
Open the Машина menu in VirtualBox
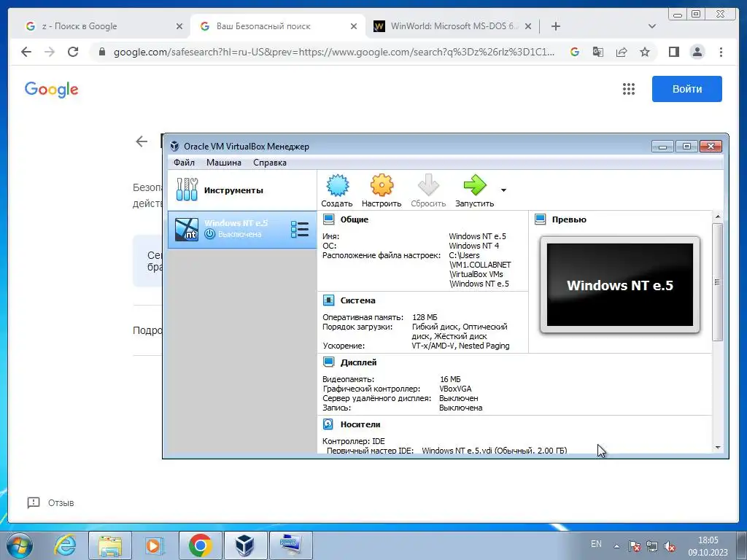tap(224, 163)
